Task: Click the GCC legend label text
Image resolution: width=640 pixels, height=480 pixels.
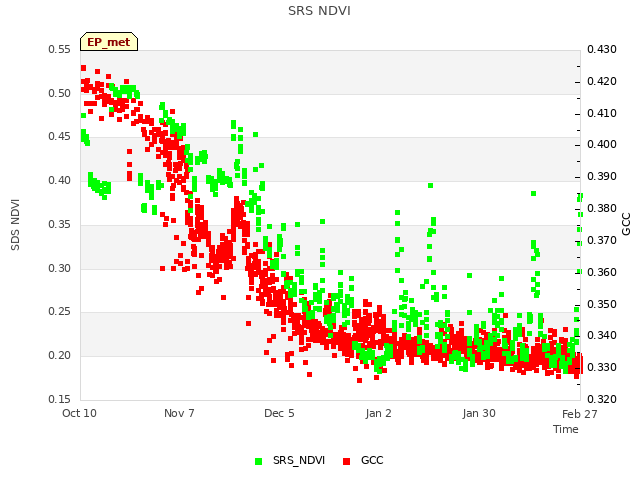Action: (x=372, y=460)
